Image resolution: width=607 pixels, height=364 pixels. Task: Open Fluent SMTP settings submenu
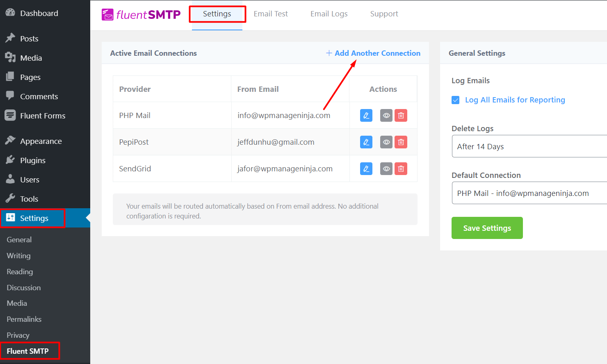coord(27,351)
